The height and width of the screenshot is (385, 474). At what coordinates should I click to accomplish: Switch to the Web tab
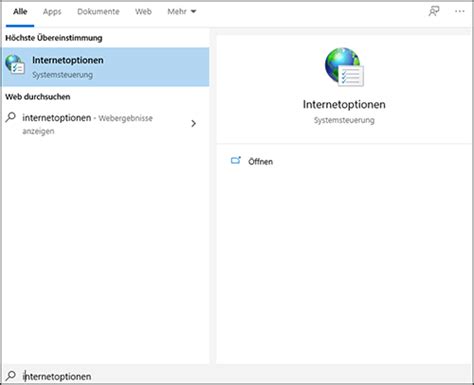pos(143,12)
